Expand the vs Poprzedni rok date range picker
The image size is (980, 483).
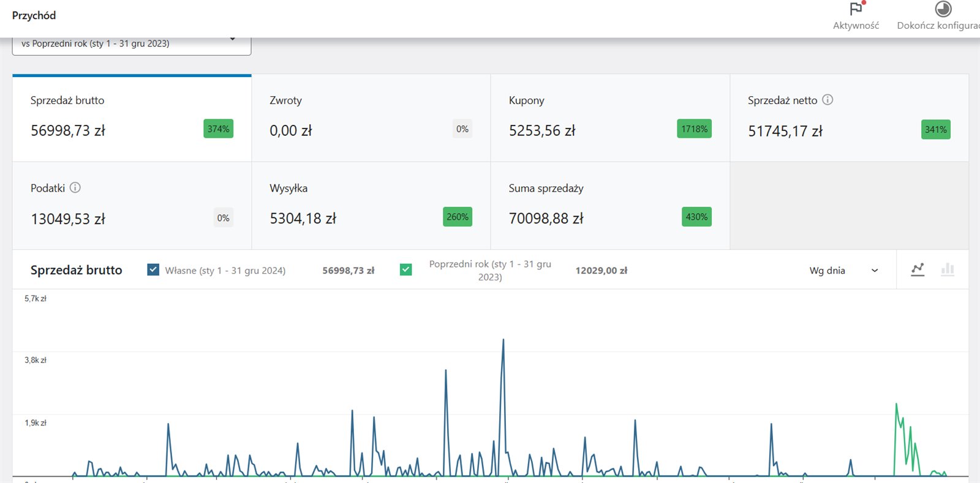coord(131,44)
